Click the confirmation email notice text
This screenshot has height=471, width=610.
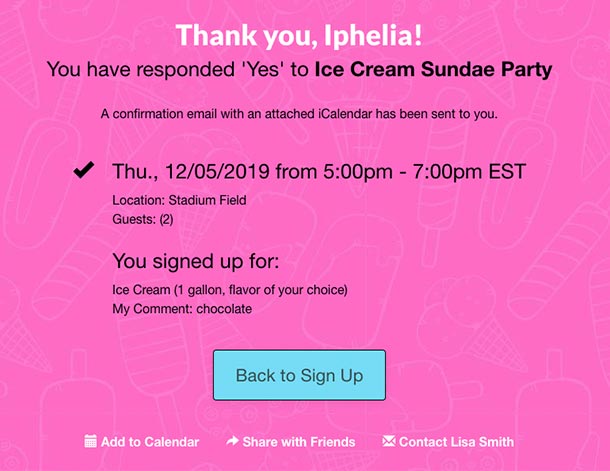click(x=299, y=114)
